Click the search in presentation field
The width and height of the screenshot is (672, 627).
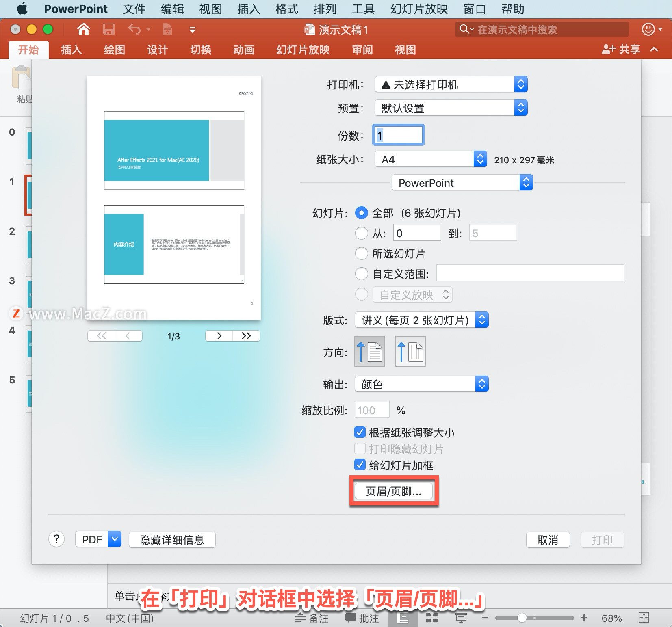click(x=543, y=29)
